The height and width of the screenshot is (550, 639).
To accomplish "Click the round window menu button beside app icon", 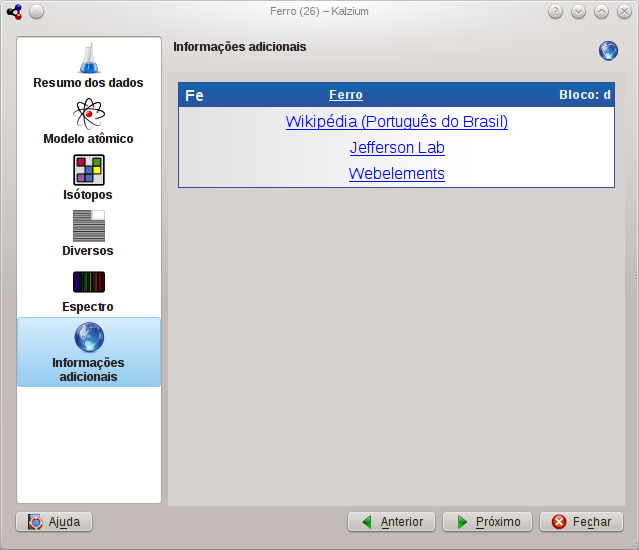I will click(x=36, y=12).
